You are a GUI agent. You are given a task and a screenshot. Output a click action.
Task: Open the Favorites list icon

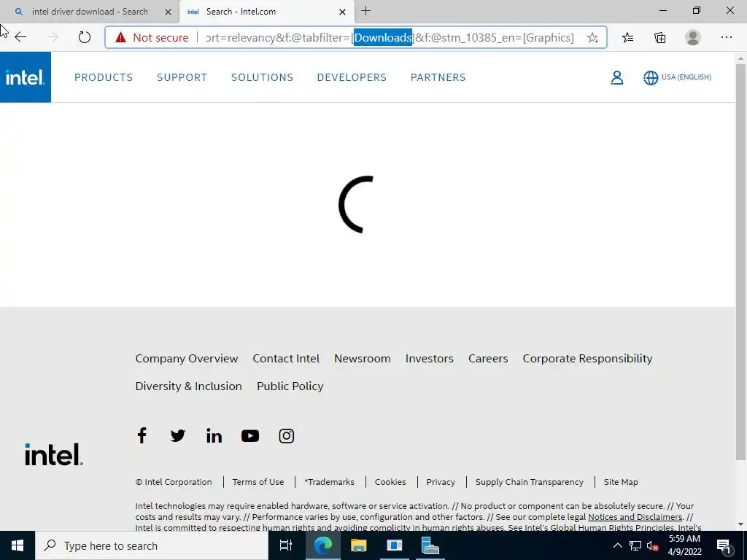(x=627, y=38)
